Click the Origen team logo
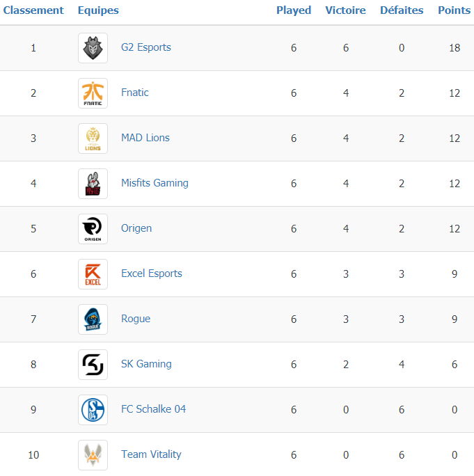Image resolution: width=474 pixels, height=476 pixels. [93, 229]
